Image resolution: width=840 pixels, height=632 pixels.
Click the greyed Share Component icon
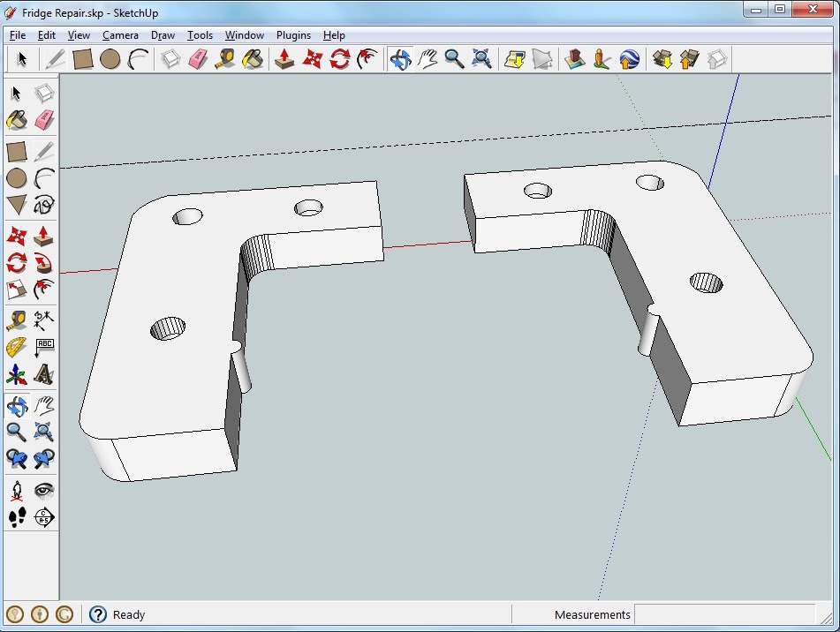pos(717,59)
